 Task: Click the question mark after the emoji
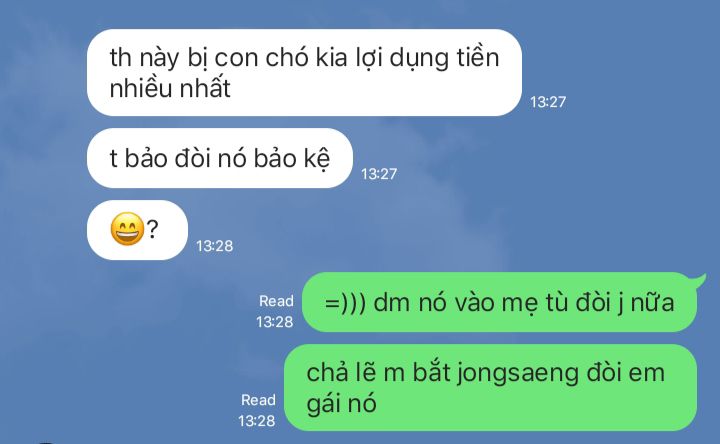[x=152, y=229]
